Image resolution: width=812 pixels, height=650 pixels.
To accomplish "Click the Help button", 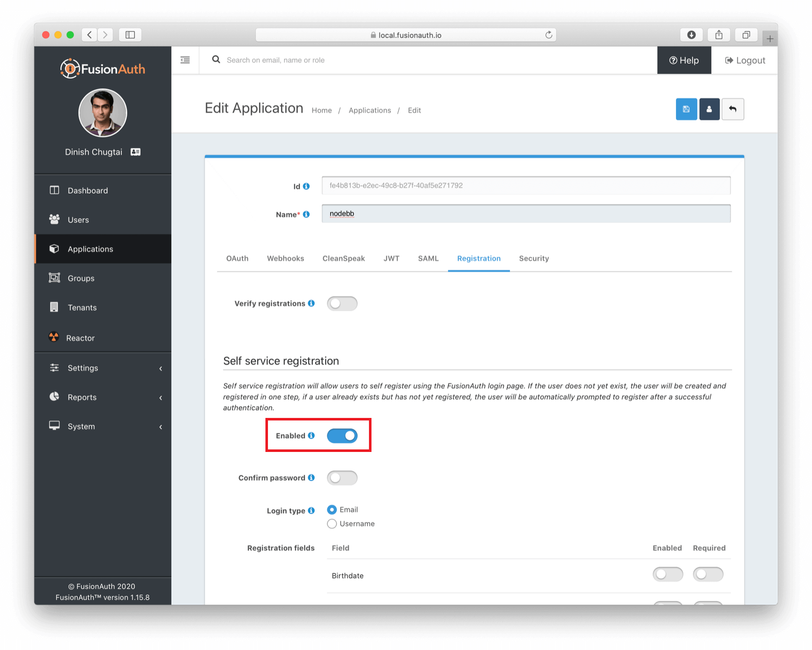I will (684, 60).
